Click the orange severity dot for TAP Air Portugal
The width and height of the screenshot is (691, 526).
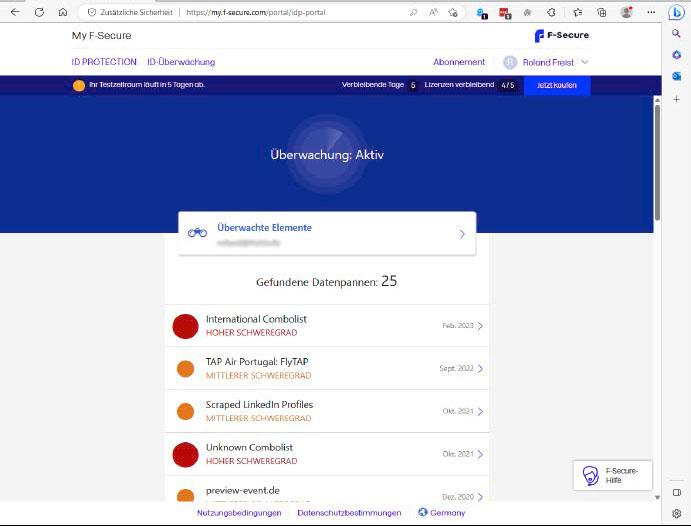(186, 369)
